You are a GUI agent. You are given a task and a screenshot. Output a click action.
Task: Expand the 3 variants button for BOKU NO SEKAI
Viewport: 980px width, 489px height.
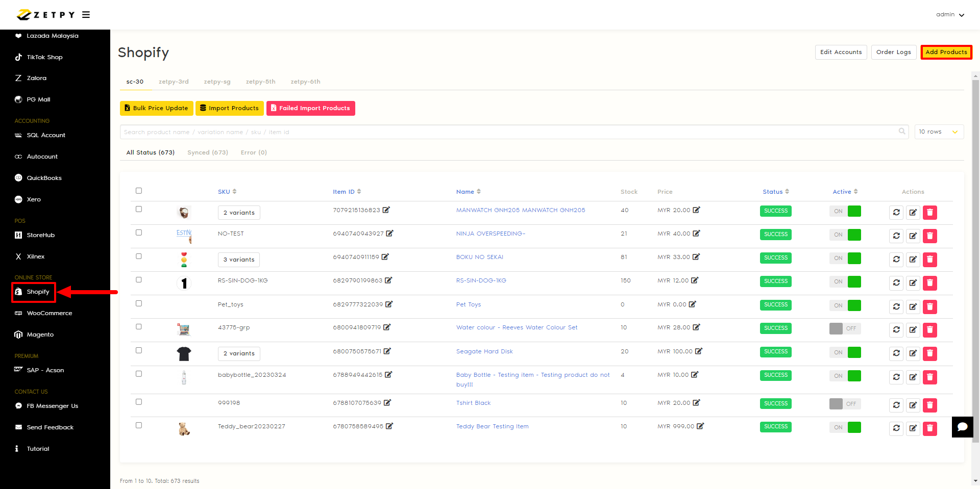238,260
